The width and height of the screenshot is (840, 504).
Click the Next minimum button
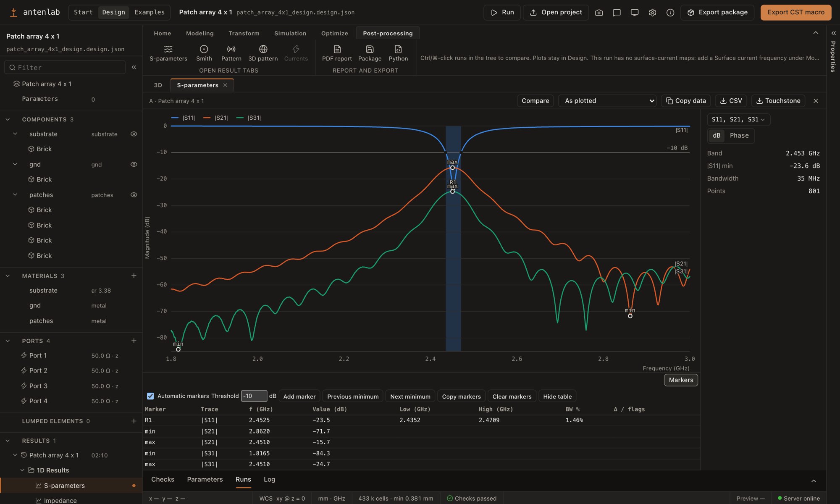tap(410, 396)
